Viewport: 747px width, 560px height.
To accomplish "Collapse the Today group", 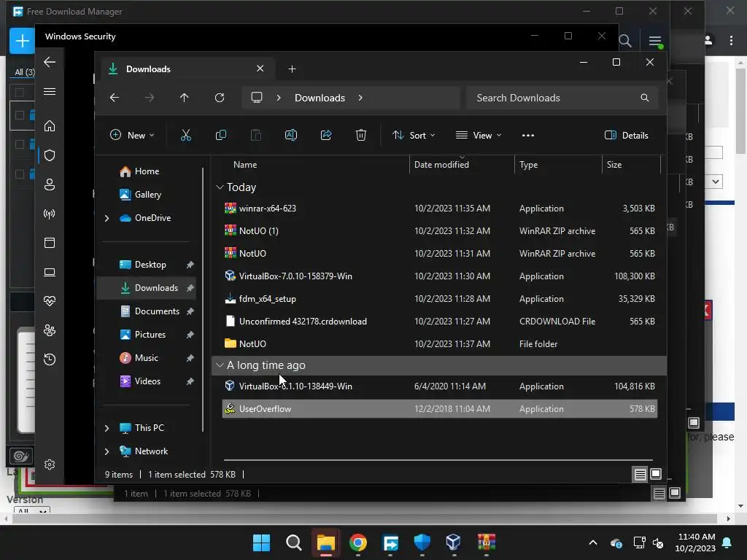I will (x=220, y=187).
